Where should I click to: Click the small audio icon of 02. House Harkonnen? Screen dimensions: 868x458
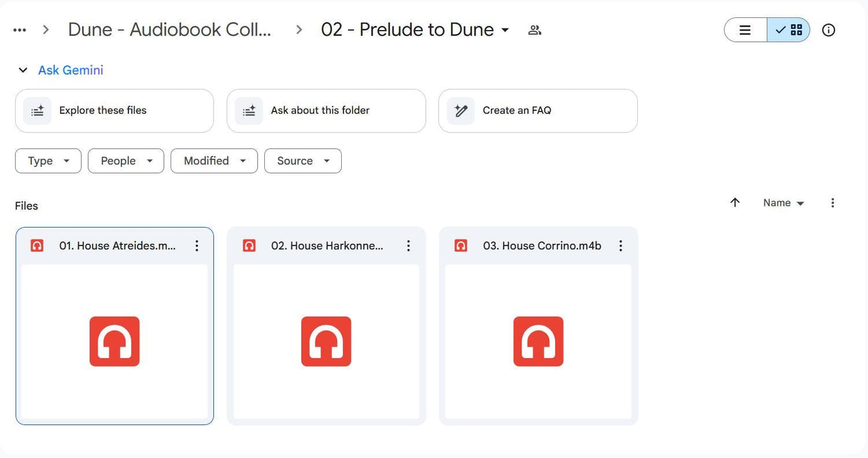(x=249, y=246)
